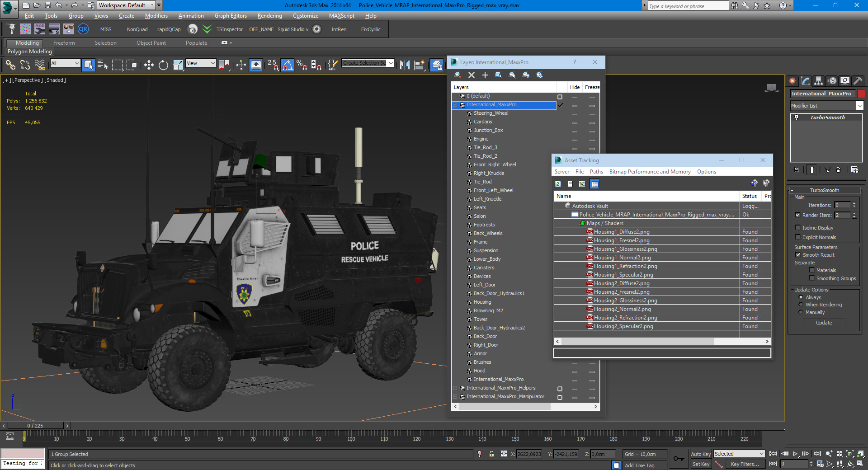This screenshot has width=868, height=470.
Task: Open the Workspace Default dropdown
Action: click(x=126, y=5)
